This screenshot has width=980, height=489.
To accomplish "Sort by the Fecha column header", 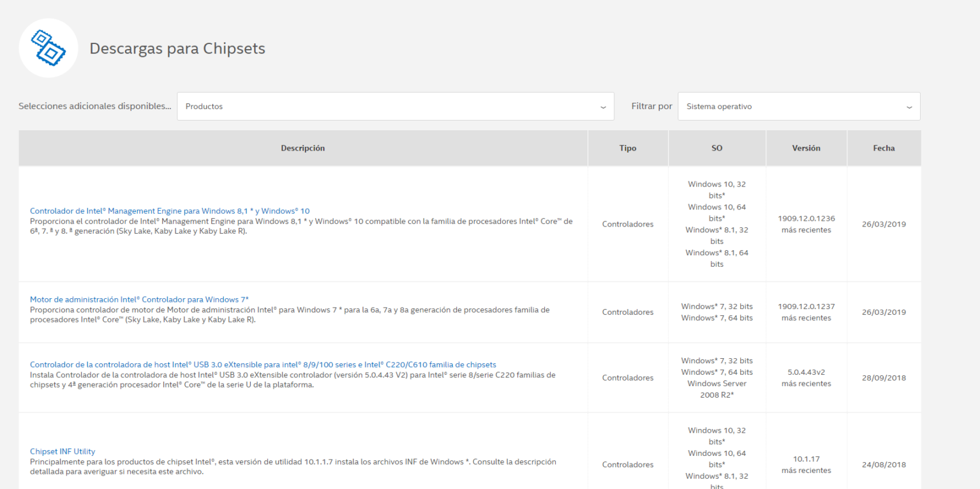I will pyautogui.click(x=884, y=148).
